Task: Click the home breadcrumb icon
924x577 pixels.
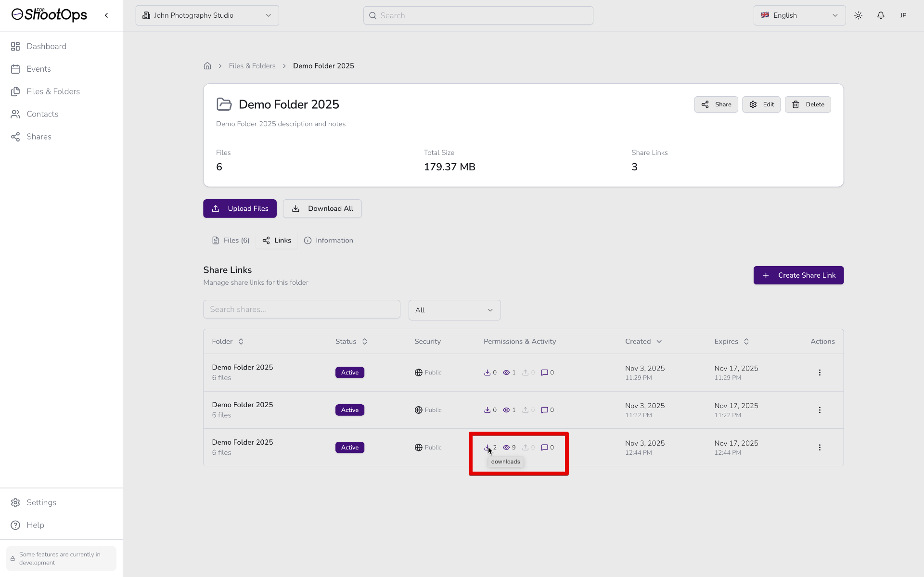Action: click(207, 66)
